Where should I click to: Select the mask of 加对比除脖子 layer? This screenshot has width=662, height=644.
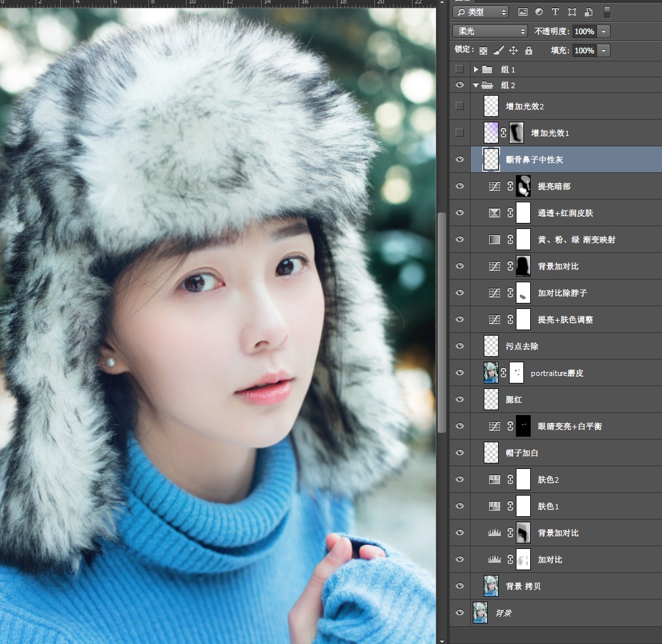pos(523,293)
